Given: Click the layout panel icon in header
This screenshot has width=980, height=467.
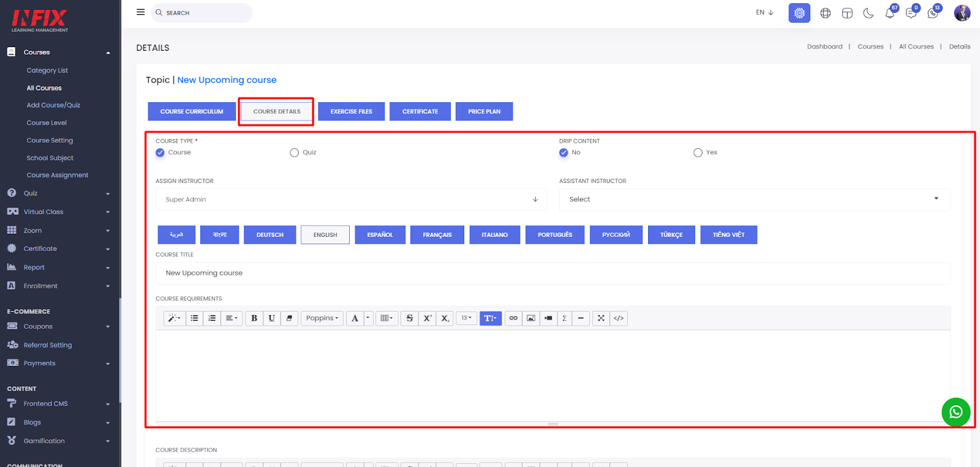Looking at the screenshot, I should click(x=847, y=13).
